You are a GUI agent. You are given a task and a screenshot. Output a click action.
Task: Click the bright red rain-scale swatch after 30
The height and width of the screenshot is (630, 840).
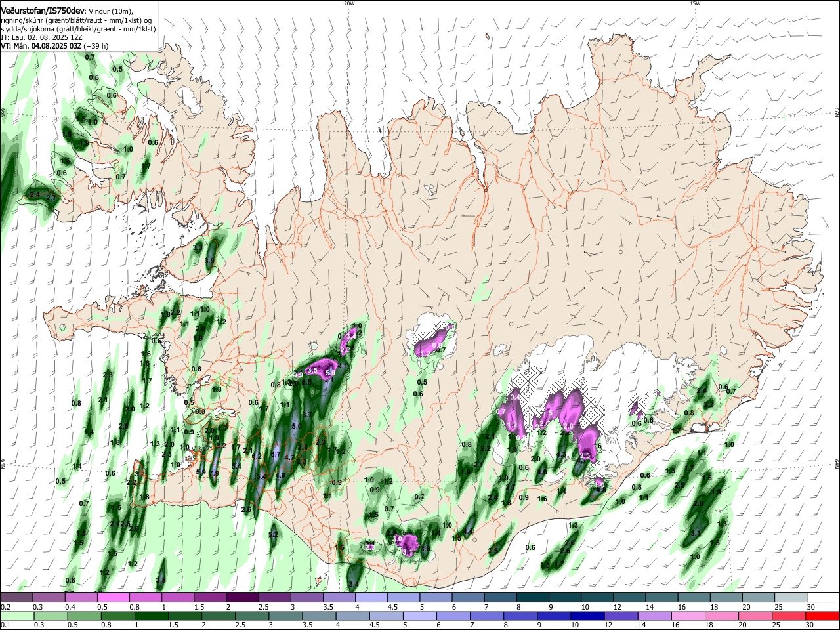(x=822, y=616)
